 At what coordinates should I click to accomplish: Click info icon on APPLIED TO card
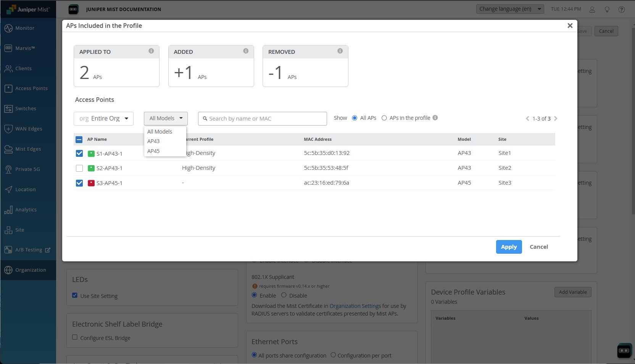pyautogui.click(x=151, y=51)
